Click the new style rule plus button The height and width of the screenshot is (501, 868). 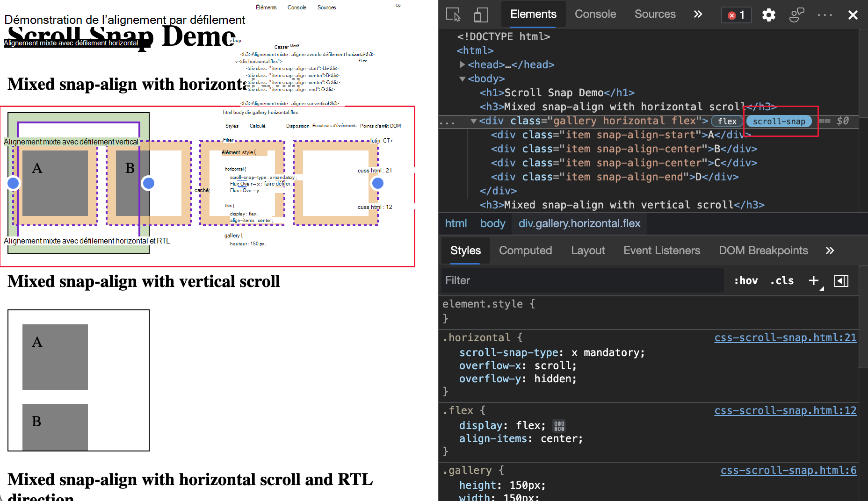pos(813,280)
